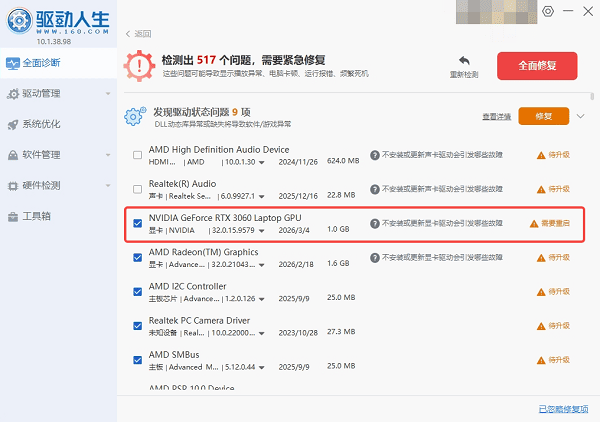Uncheck the NVIDIA GeForce RTX 3060 checkbox
This screenshot has width=600, height=422.
click(x=137, y=223)
